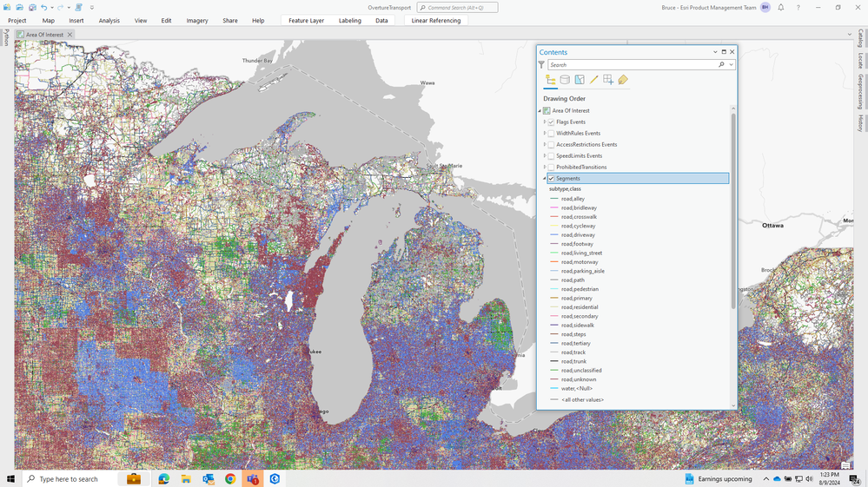868x487 pixels.
Task: Select List By Labeling tag icon
Action: [623, 80]
